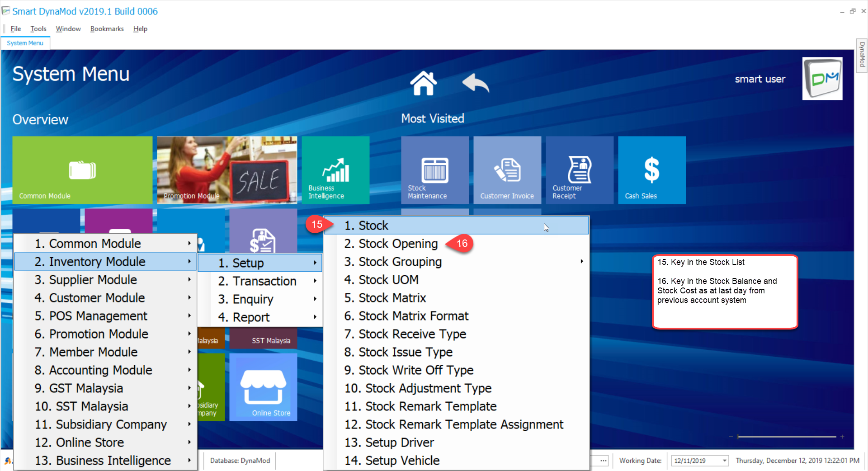
Task: Open the Common Module tile
Action: coord(82,170)
